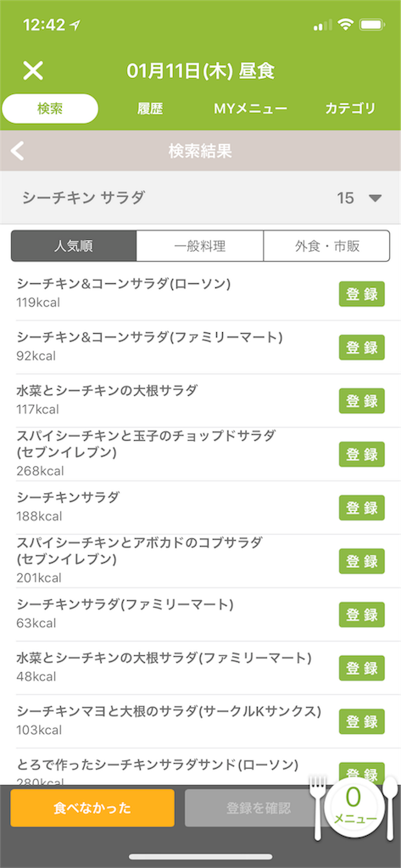Open the カテゴリ tab
Image resolution: width=401 pixels, height=868 pixels.
click(350, 108)
